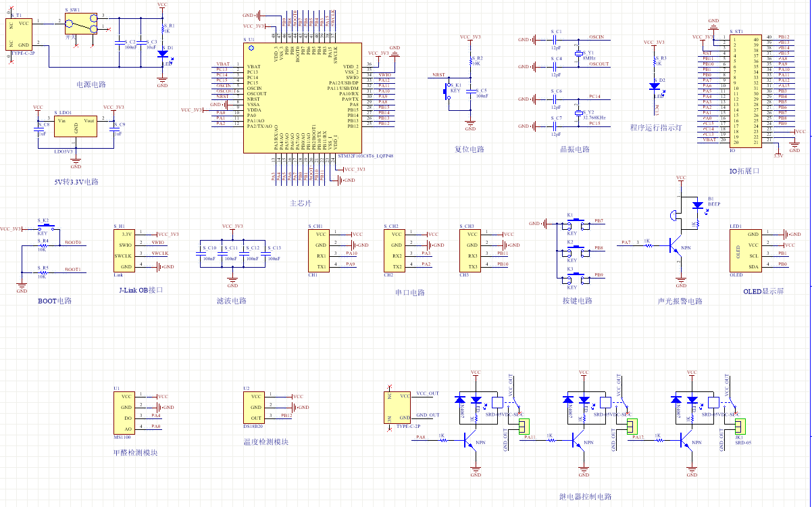Select the relay section TYPE-C-2P connector
The image size is (812, 507).
click(398, 408)
